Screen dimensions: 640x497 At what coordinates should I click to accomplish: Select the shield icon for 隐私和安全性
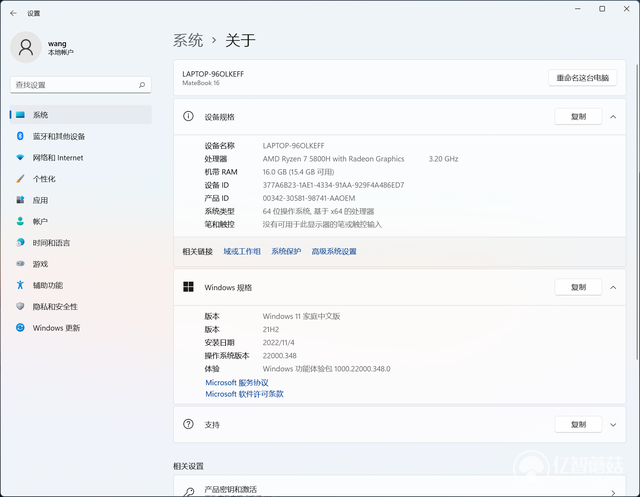pyautogui.click(x=20, y=306)
